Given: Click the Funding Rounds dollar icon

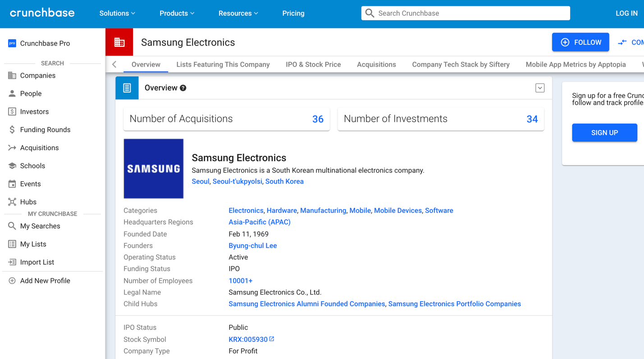Looking at the screenshot, I should click(12, 130).
